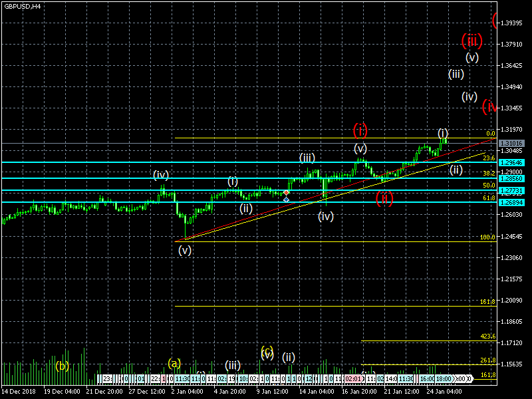Viewport: 532px width, 399px height.
Task: Select the yellow (a) wave label
Action: click(x=174, y=364)
